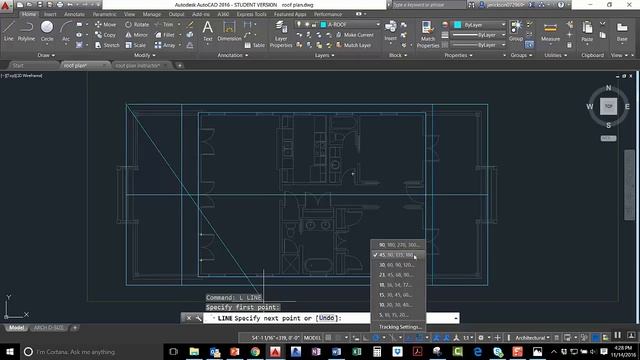The width and height of the screenshot is (640, 360).
Task: Activate the Move command
Action: pyautogui.click(x=106, y=24)
